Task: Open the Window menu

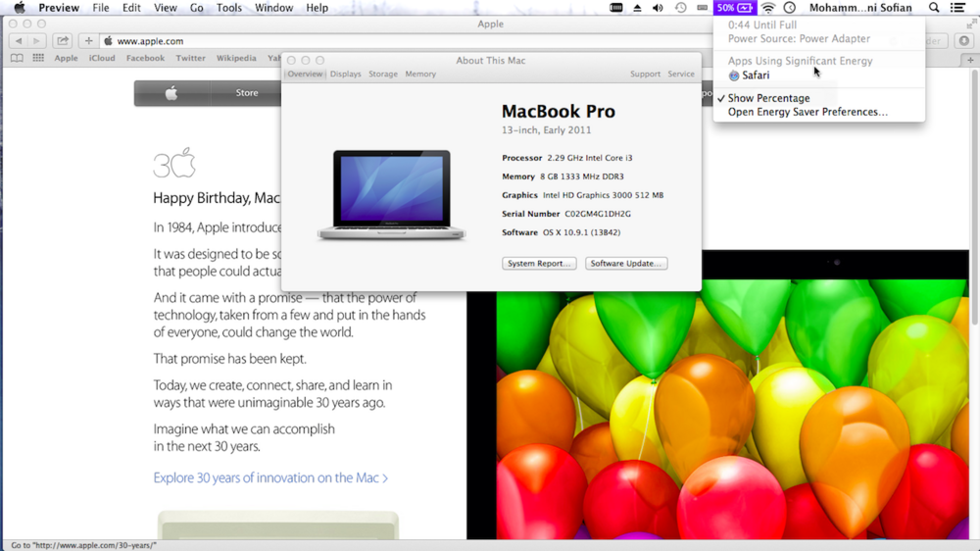Action: point(273,8)
